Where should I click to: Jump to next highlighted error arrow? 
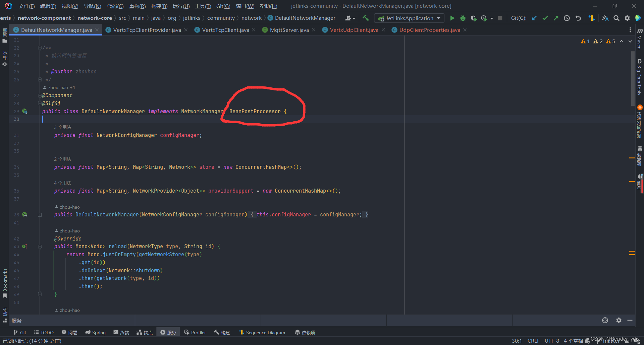click(630, 41)
